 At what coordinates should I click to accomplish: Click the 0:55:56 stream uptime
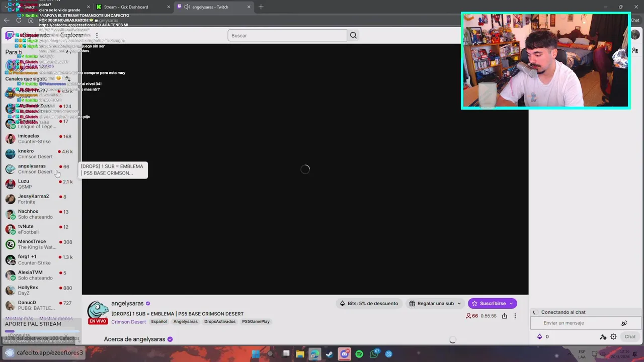488,316
